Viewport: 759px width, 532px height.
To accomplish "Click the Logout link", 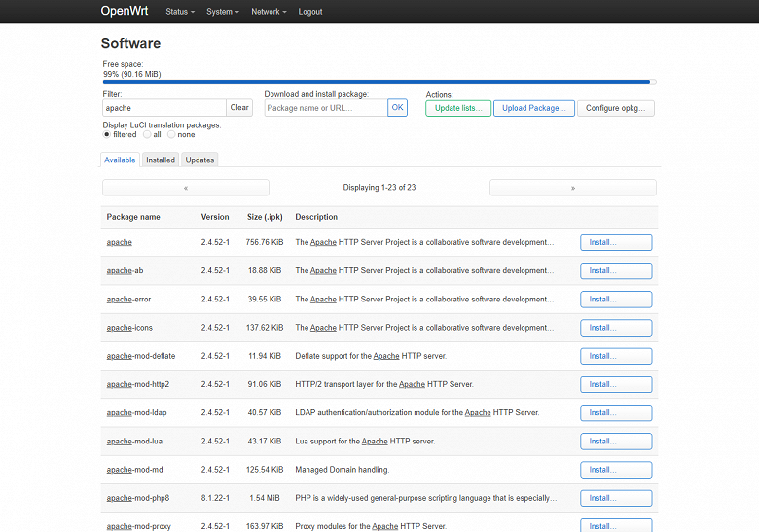I will (310, 12).
